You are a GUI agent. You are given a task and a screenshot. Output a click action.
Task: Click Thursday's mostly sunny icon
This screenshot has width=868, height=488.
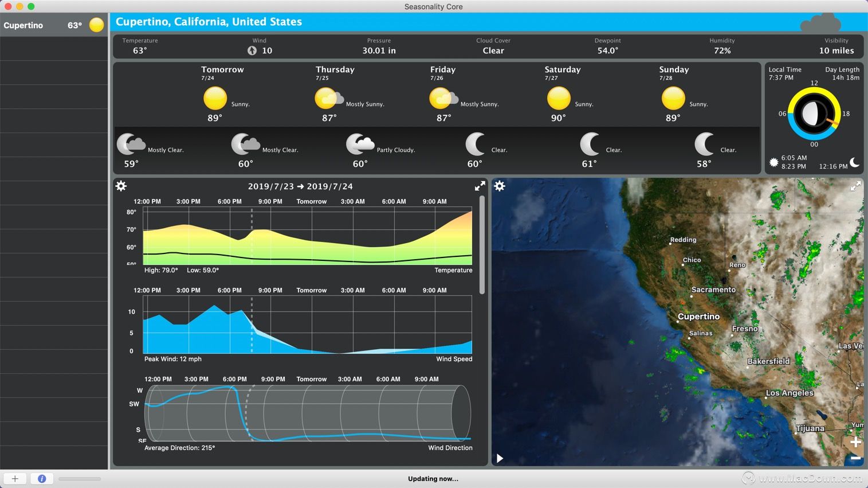(329, 98)
